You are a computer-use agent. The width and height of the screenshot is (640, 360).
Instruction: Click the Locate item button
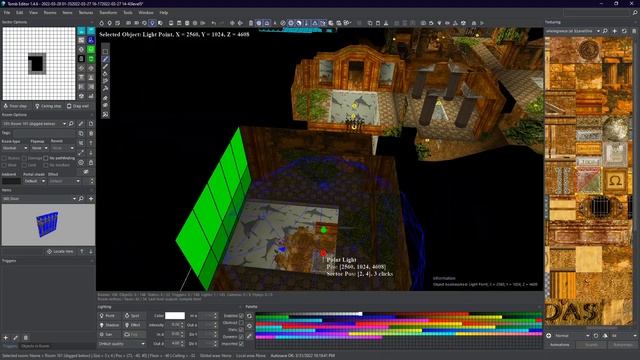coord(60,251)
